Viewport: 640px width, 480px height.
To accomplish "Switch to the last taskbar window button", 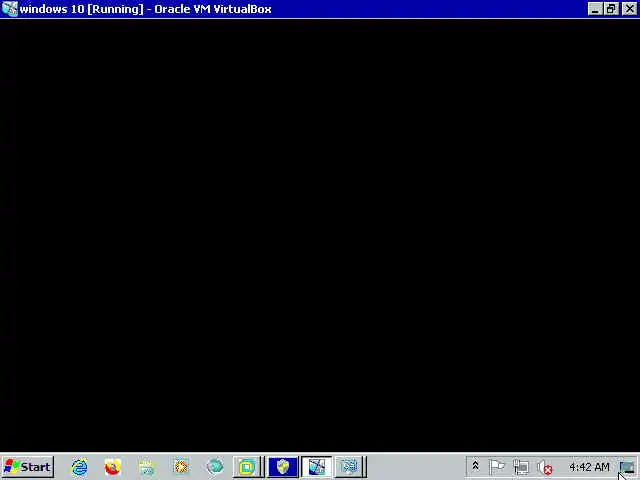I will tap(350, 467).
